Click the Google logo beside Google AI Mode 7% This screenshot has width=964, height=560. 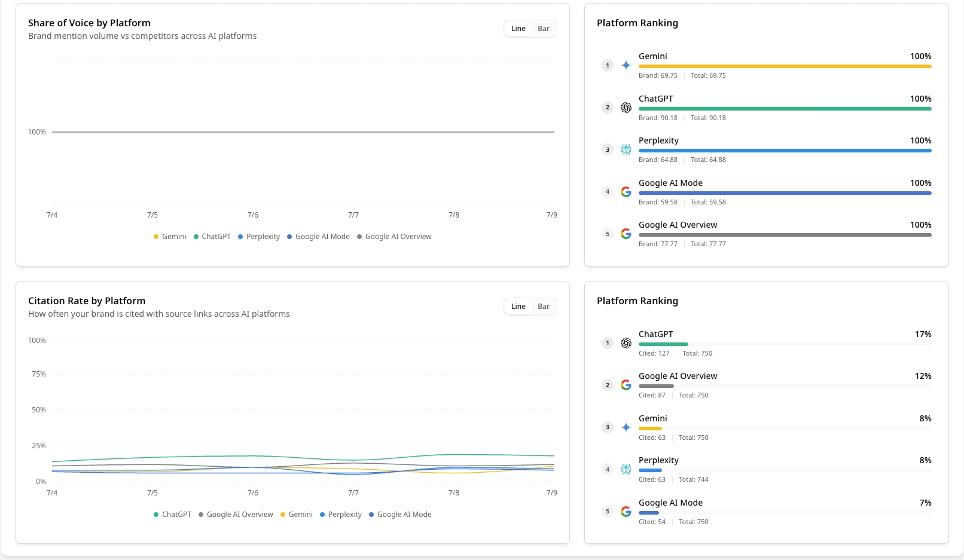tap(626, 512)
